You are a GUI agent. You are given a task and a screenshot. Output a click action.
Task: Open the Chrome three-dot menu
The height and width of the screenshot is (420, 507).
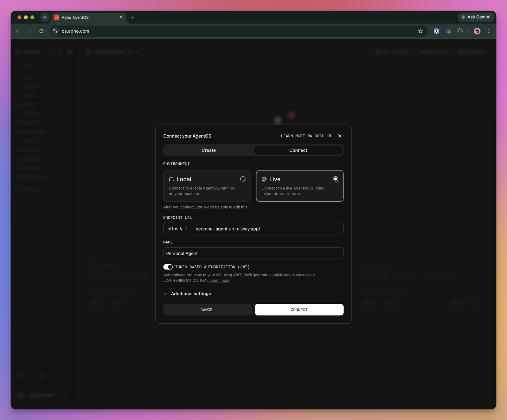point(489,31)
